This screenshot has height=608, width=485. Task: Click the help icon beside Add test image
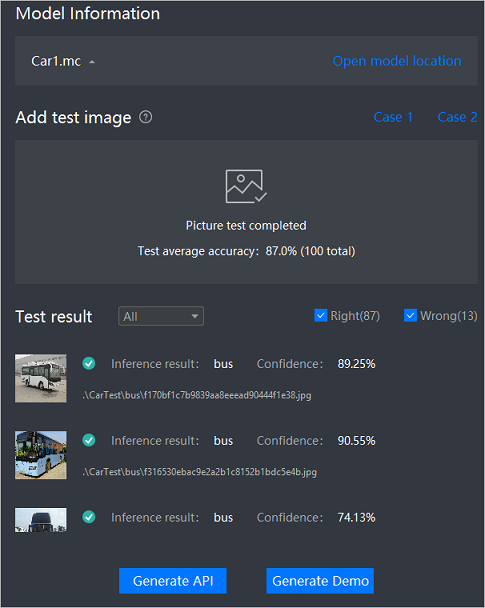click(x=146, y=117)
